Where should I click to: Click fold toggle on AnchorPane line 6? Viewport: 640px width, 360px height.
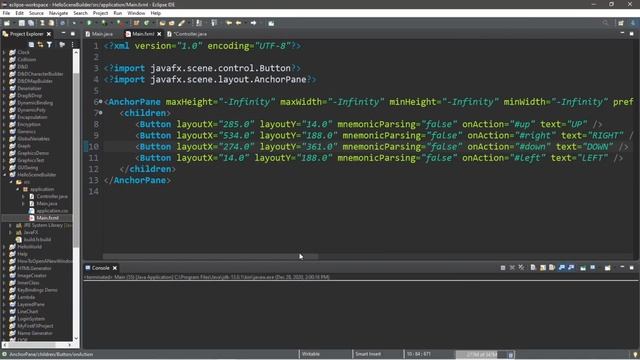[x=100, y=101]
